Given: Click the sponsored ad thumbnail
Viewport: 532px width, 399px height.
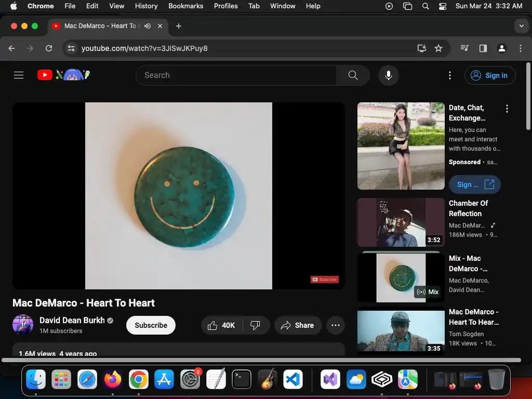Looking at the screenshot, I should pyautogui.click(x=401, y=146).
